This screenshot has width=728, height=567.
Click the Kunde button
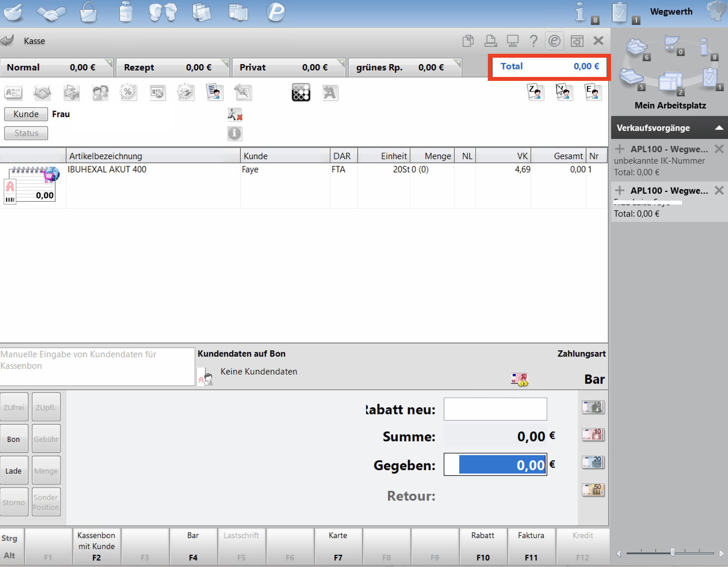pos(26,114)
